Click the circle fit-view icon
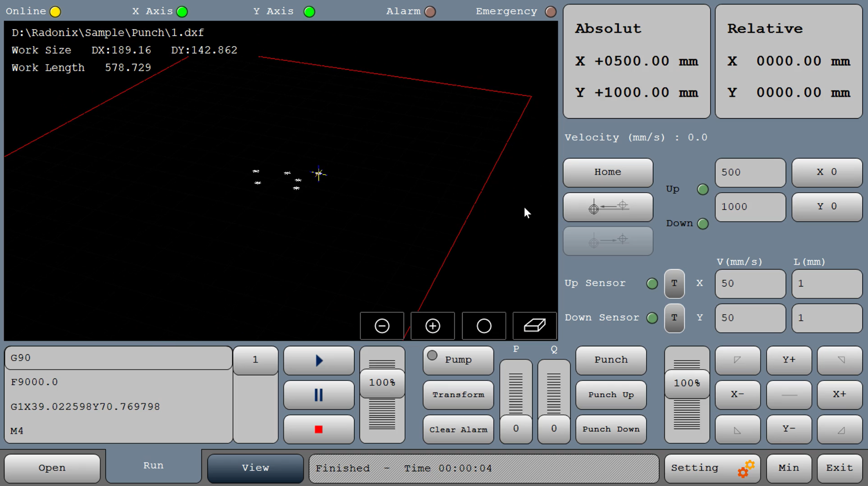Viewport: 868px width, 486px height. point(484,326)
